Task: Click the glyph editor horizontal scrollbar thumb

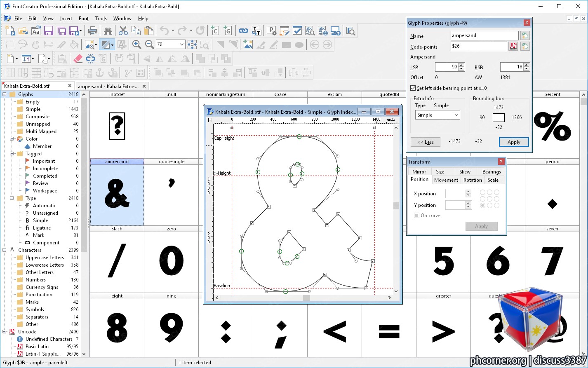Action: [x=306, y=298]
